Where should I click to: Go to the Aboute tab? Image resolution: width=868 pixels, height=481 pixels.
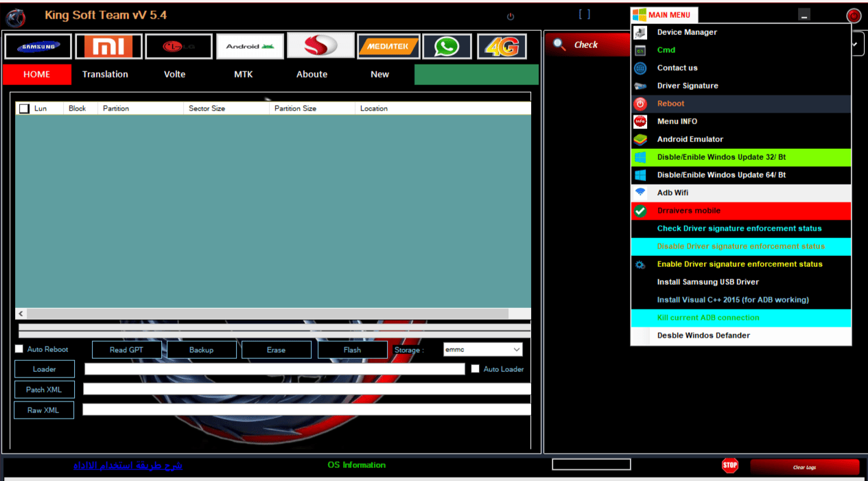coord(312,74)
